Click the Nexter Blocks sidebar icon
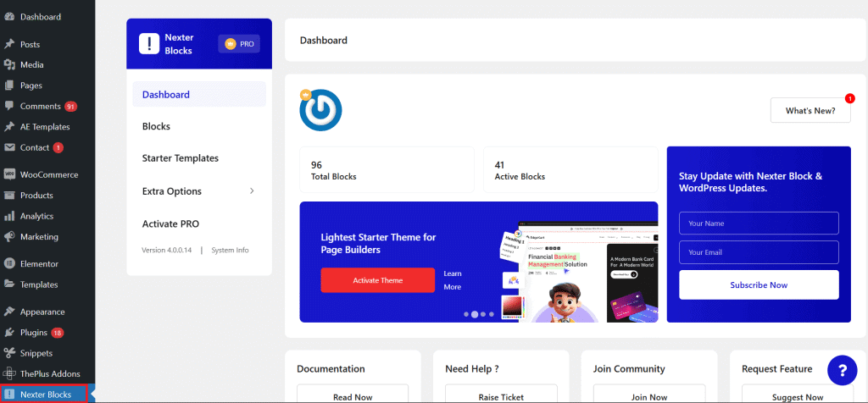This screenshot has height=403, width=868. click(8, 395)
